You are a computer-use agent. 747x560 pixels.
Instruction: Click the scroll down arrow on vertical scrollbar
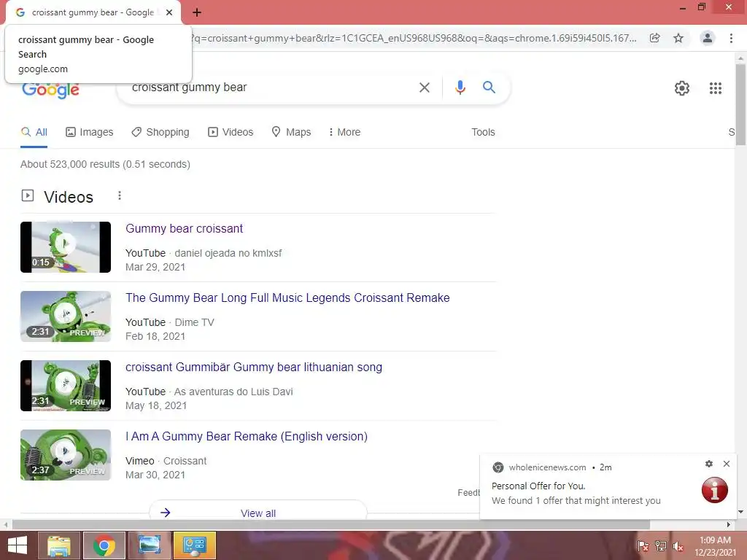tap(741, 512)
